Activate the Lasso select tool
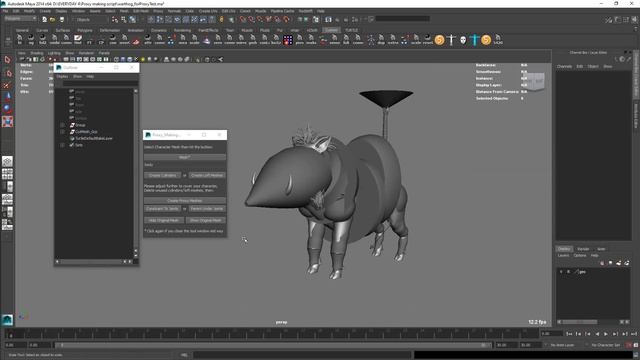 click(7, 73)
